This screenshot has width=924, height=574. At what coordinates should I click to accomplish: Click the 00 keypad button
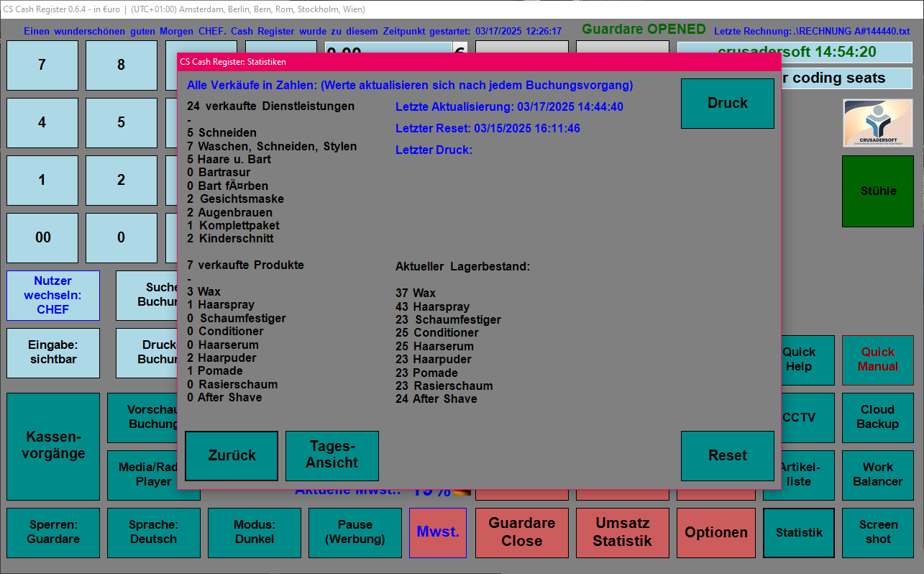[x=42, y=238]
